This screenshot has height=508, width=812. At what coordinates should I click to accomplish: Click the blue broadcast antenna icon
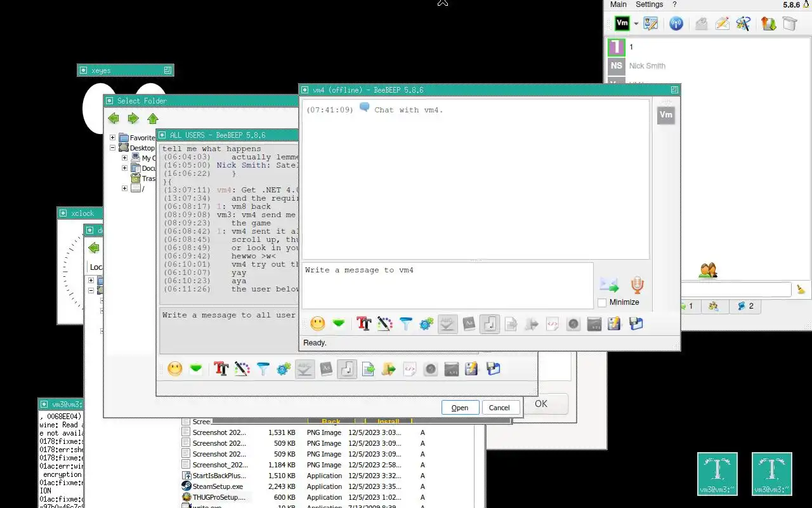(676, 23)
